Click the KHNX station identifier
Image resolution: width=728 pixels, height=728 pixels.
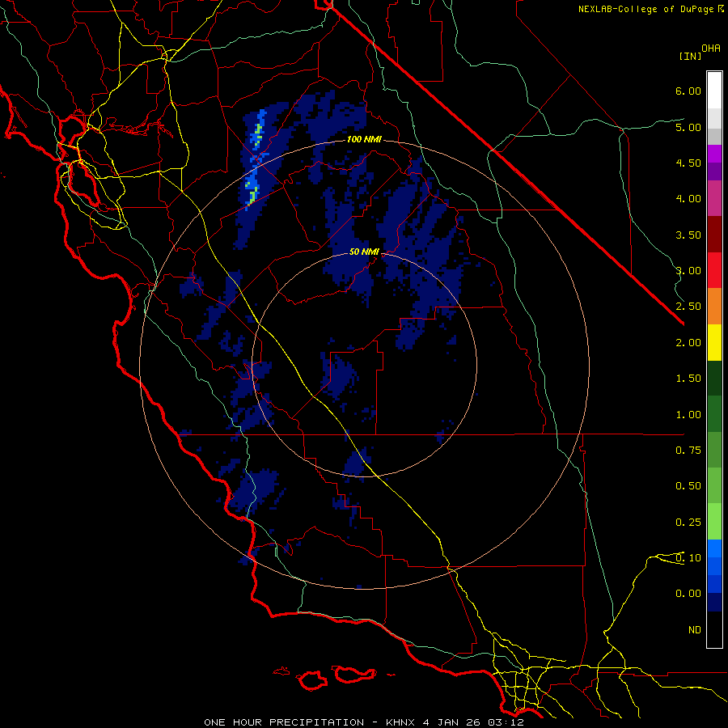400,722
